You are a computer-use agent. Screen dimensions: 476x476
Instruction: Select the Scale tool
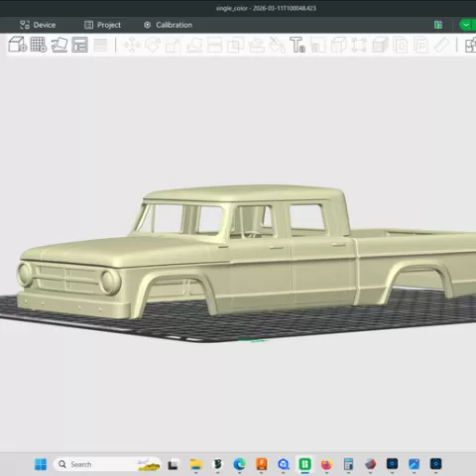(173, 46)
